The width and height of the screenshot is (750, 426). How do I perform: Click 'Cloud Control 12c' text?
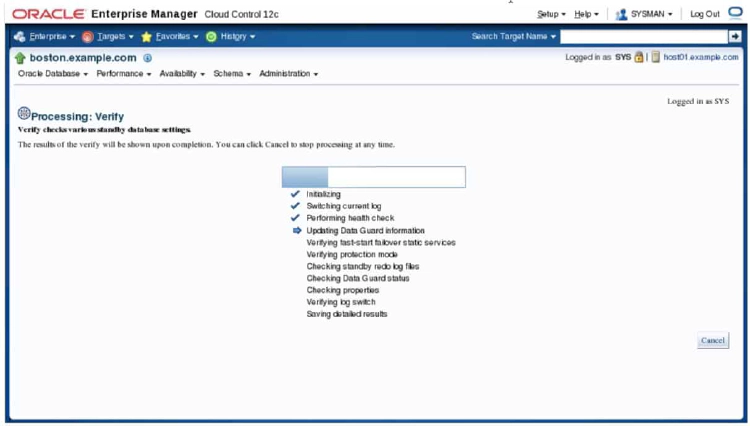[242, 14]
